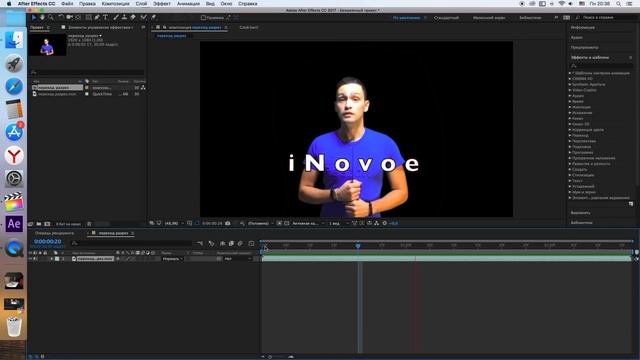Image resolution: width=640 pixels, height=360 pixels.
Task: Open the Эффект menu
Action: tap(162, 4)
